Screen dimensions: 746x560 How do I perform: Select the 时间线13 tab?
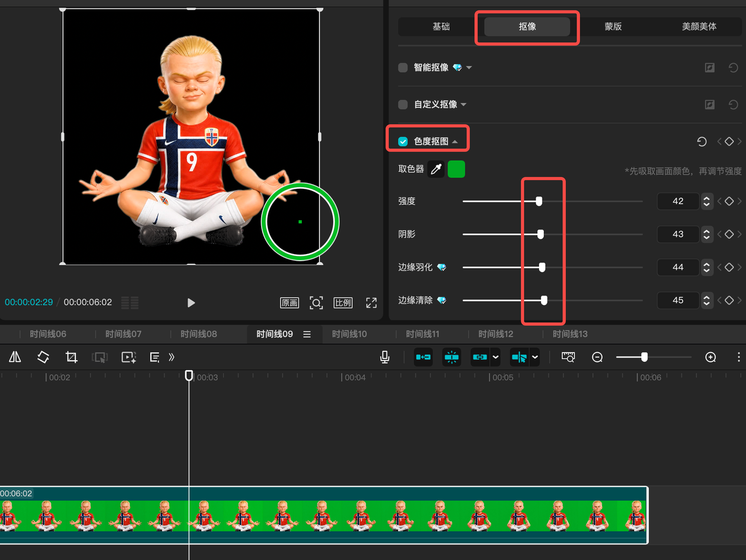pos(570,334)
